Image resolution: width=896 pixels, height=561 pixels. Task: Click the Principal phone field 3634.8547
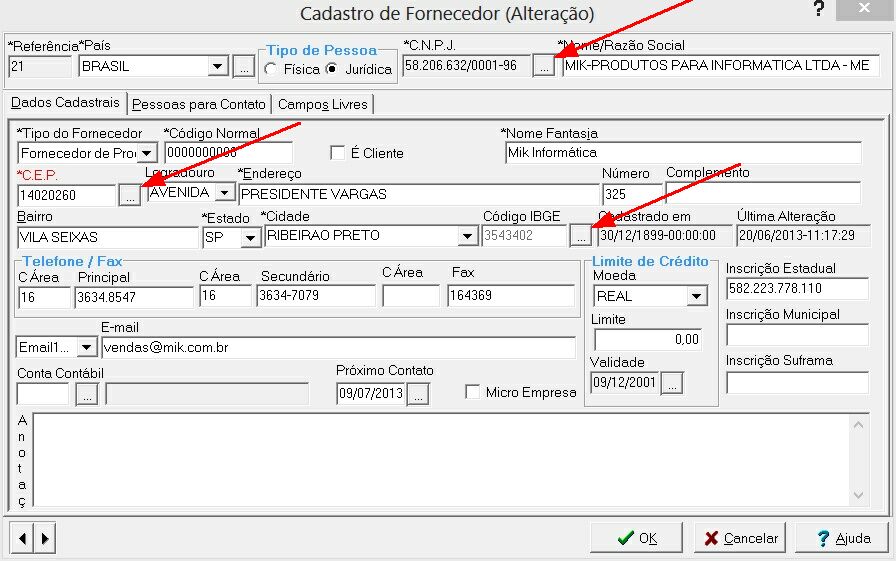(x=134, y=297)
